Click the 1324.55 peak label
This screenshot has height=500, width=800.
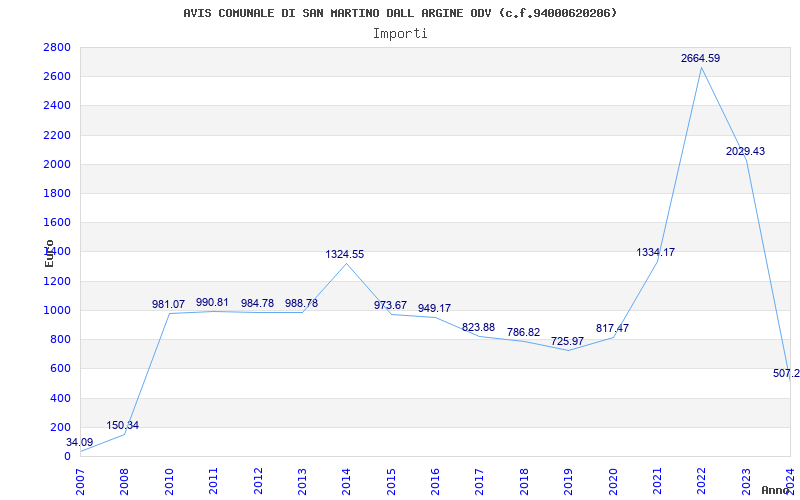(345, 254)
